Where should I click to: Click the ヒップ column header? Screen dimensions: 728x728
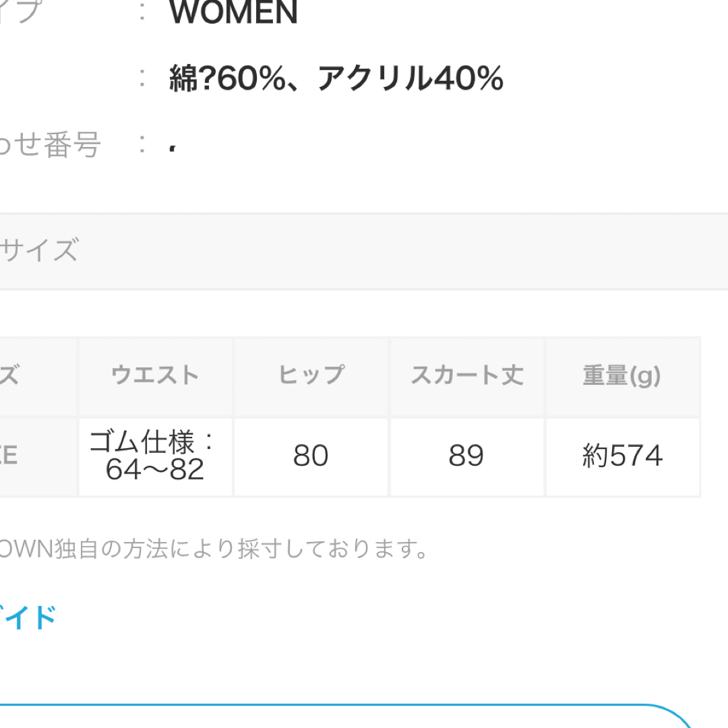point(311,376)
